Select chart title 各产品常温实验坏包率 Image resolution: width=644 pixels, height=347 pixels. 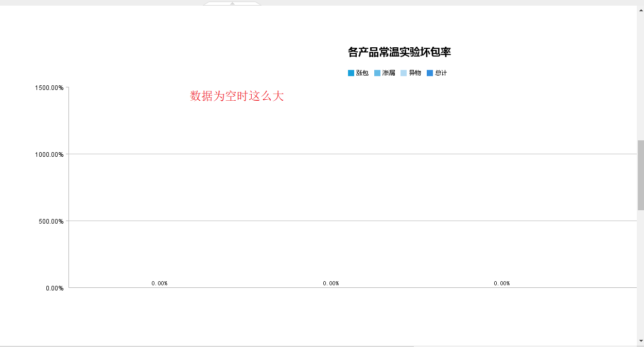pyautogui.click(x=399, y=52)
